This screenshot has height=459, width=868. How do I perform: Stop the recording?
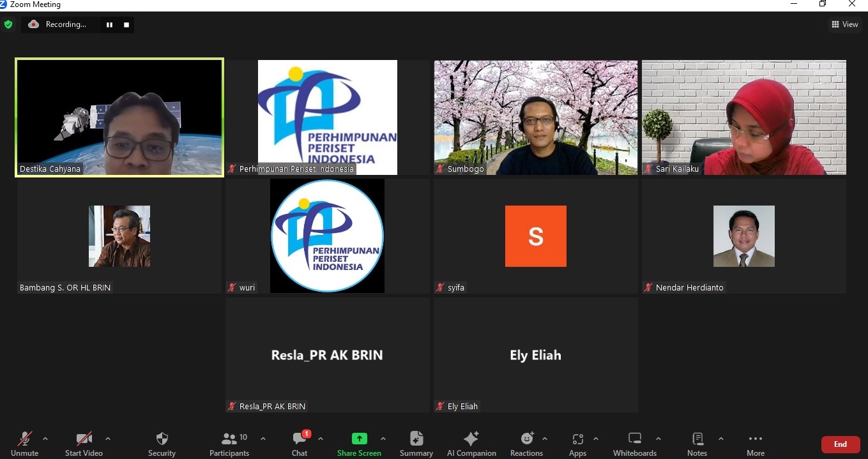pyautogui.click(x=126, y=25)
